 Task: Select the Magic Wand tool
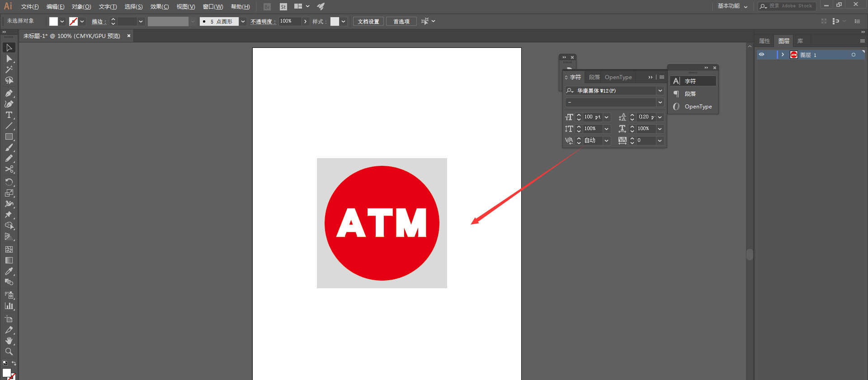tap(9, 70)
